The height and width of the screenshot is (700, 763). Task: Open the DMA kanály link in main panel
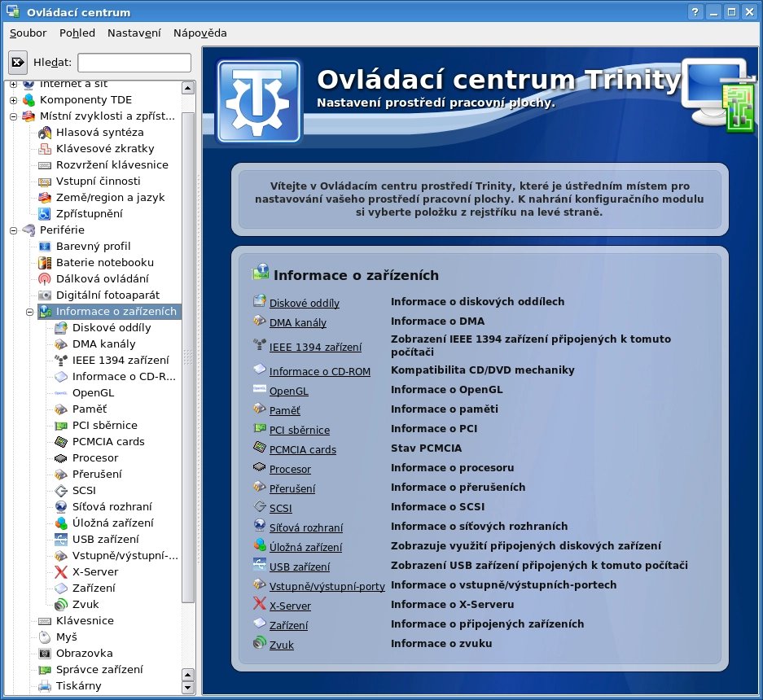tap(298, 322)
